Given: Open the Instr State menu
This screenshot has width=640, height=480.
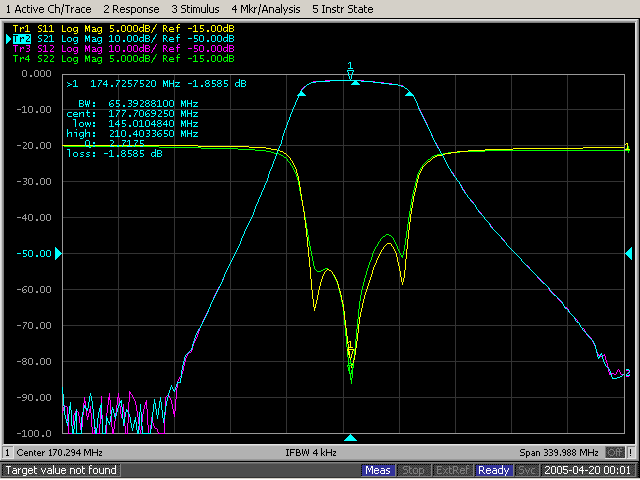Looking at the screenshot, I should click(x=343, y=8).
